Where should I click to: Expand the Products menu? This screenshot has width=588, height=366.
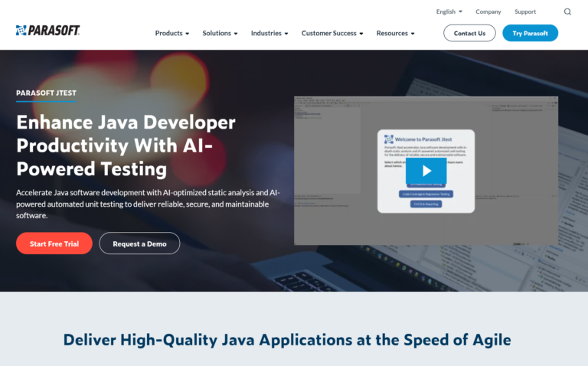pyautogui.click(x=172, y=33)
